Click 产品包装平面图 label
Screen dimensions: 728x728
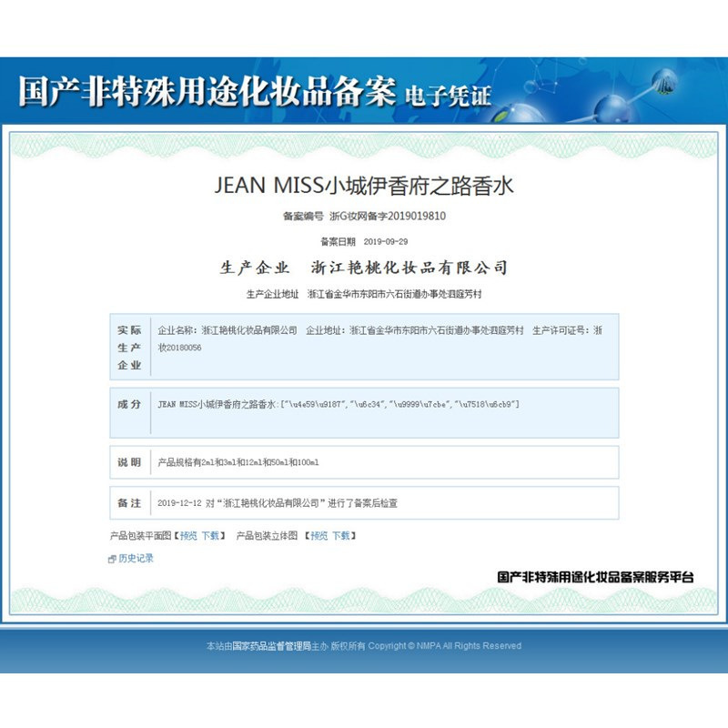[141, 536]
